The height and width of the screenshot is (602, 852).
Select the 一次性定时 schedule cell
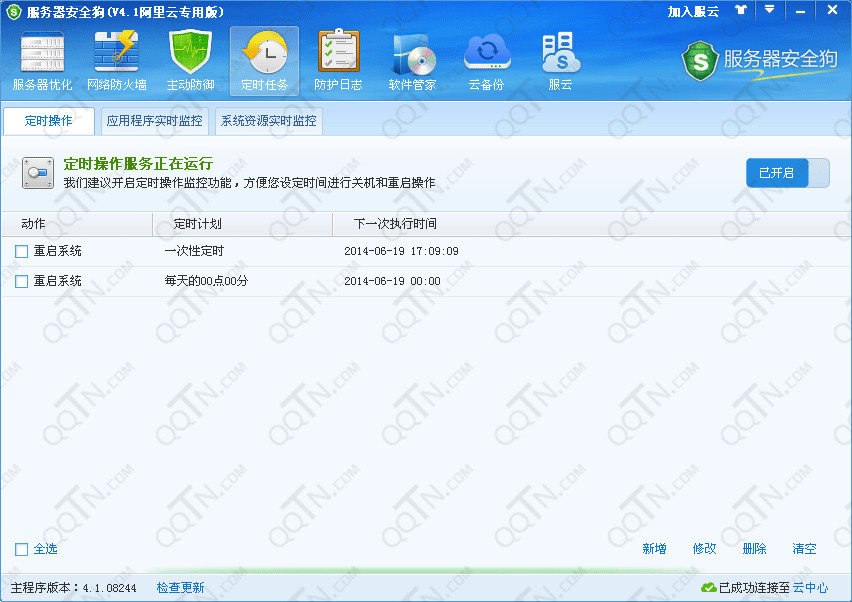(194, 251)
